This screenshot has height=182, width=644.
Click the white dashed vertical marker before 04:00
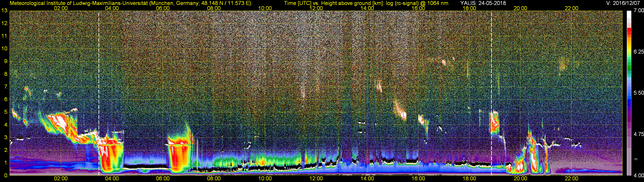pos(99,93)
